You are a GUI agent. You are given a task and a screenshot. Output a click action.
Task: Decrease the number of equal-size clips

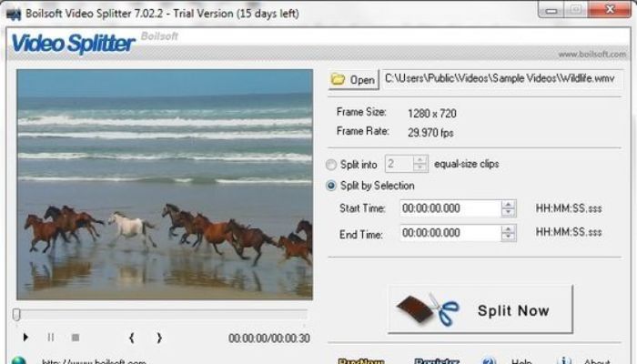[x=420, y=168]
